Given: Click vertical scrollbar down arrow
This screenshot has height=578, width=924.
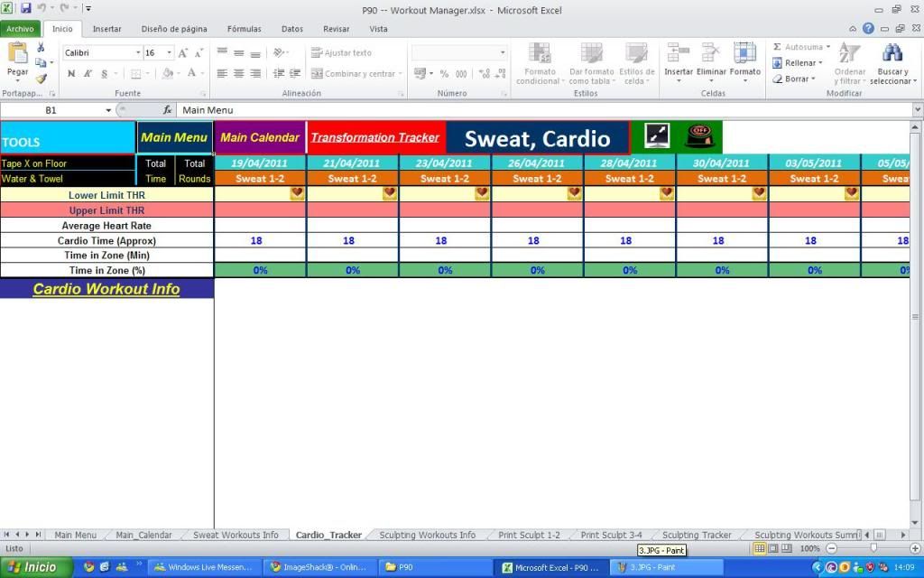Looking at the screenshot, I should click(915, 523).
